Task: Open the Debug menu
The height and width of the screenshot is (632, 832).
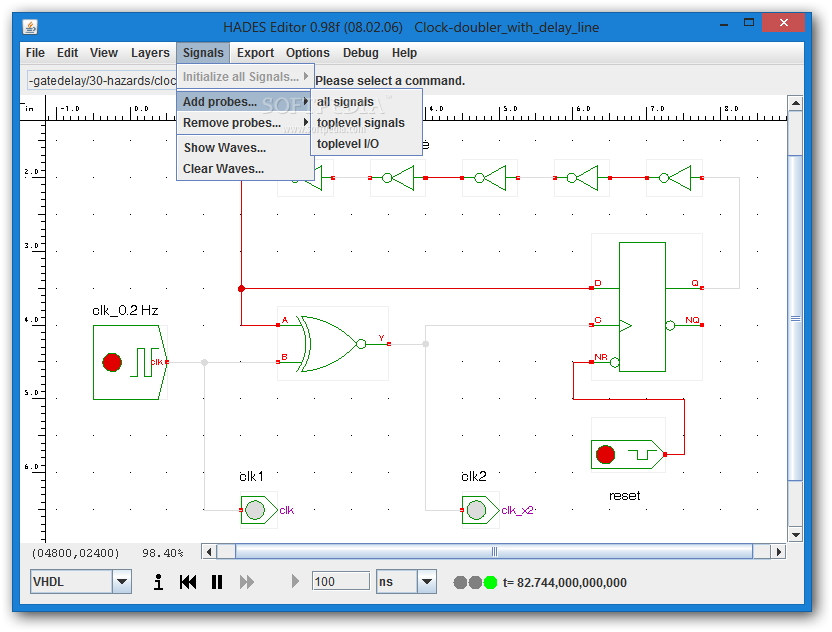Action: pos(361,53)
